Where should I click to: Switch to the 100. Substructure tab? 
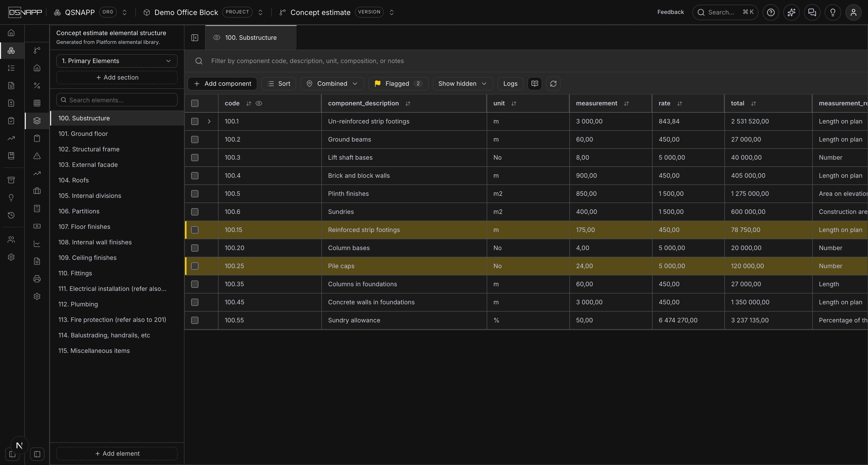pos(251,38)
